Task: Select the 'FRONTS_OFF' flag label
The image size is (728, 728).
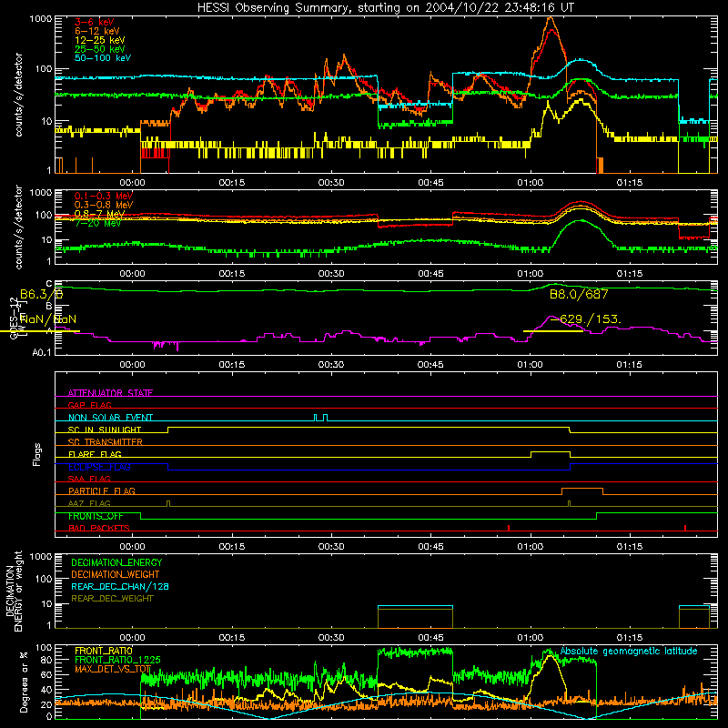Action: (96, 516)
